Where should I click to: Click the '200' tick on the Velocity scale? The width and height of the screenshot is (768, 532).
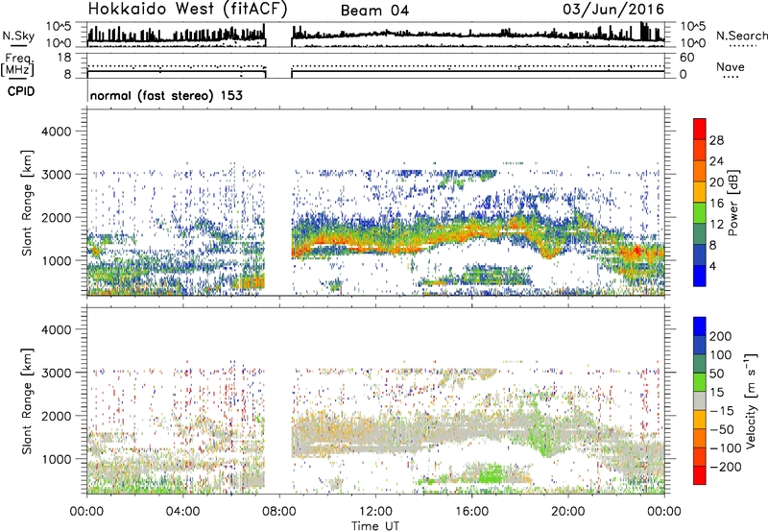pyautogui.click(x=721, y=336)
